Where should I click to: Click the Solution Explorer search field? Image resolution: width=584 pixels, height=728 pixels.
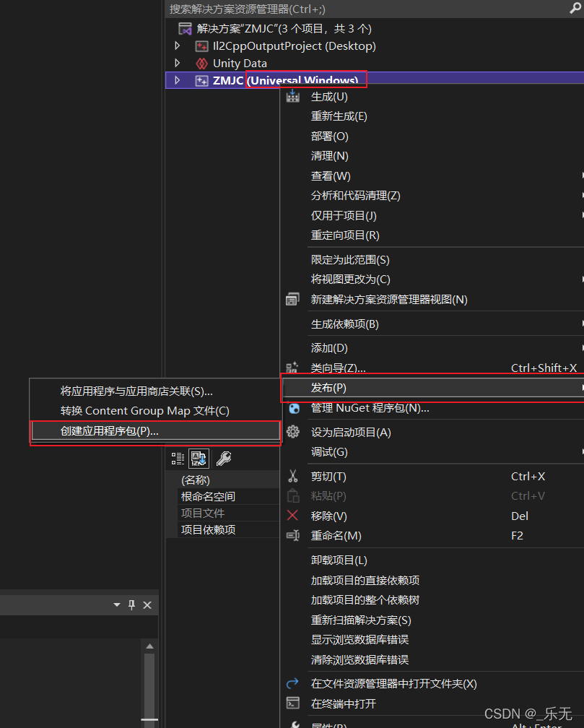[x=367, y=9]
